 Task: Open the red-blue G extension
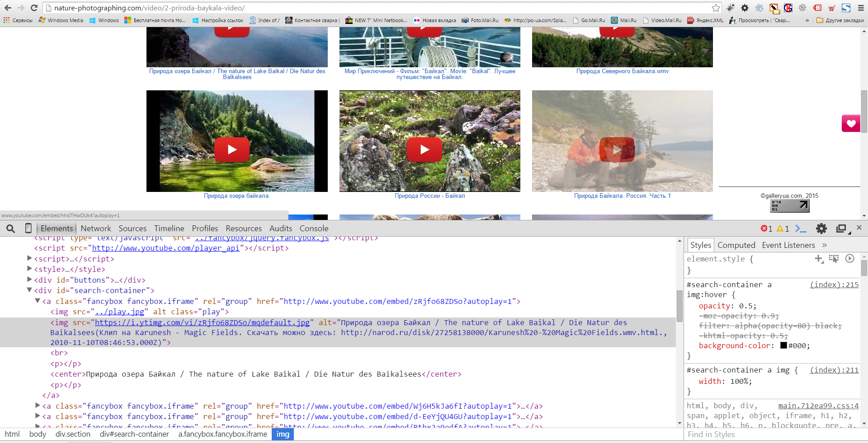(788, 8)
